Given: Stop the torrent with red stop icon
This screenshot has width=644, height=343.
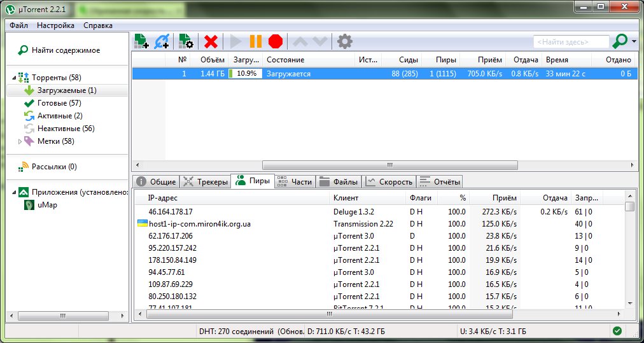Looking at the screenshot, I should coord(276,41).
